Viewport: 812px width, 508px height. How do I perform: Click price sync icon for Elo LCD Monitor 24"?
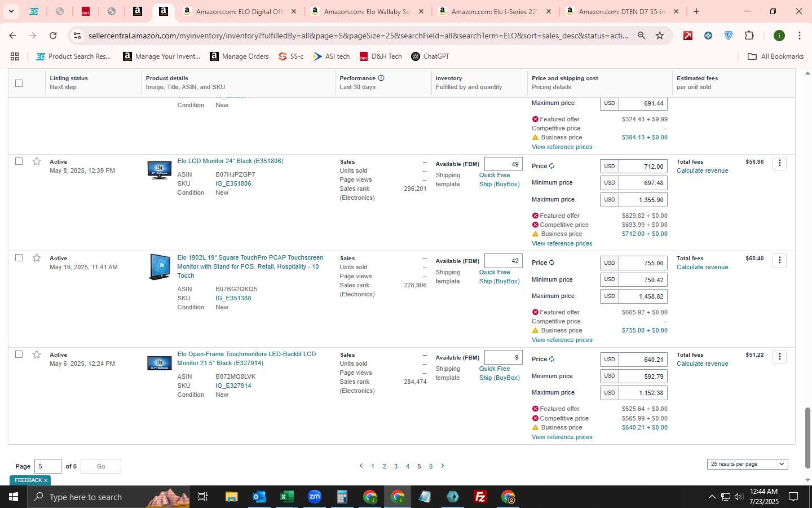pyautogui.click(x=551, y=166)
